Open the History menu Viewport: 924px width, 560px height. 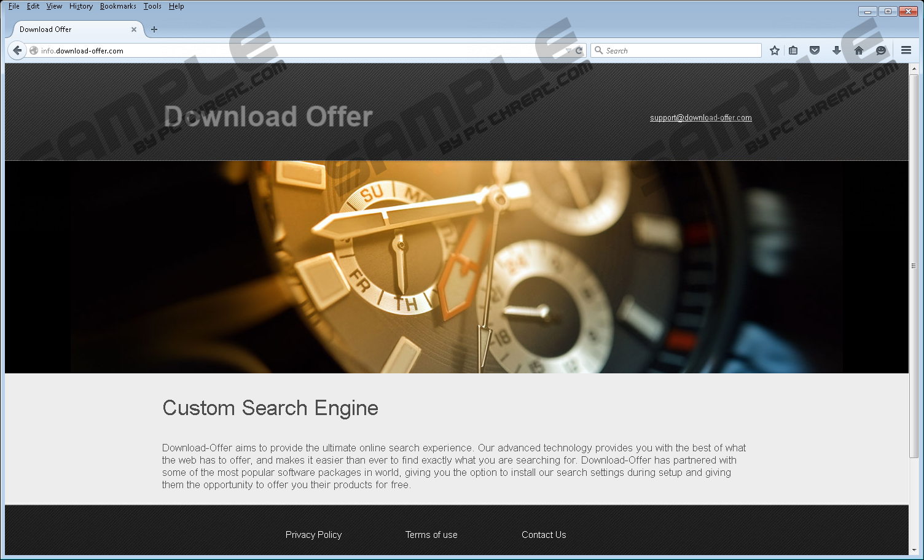81,6
